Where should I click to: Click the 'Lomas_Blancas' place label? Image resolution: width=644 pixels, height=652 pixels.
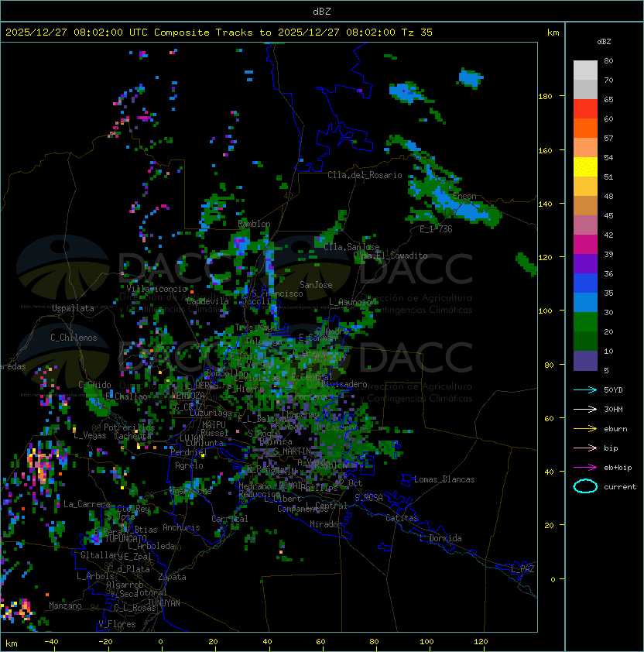444,479
